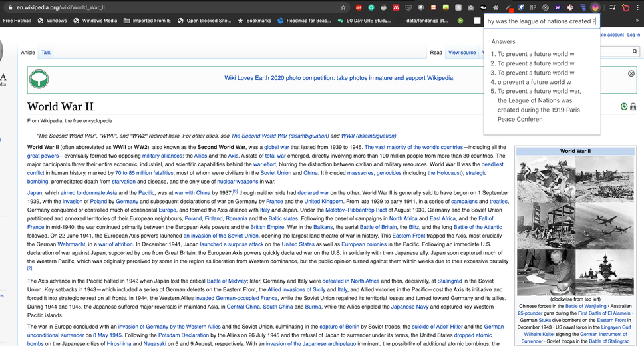This screenshot has height=346, width=644.
Task: Click the rocket extension icon
Action: (520, 7)
